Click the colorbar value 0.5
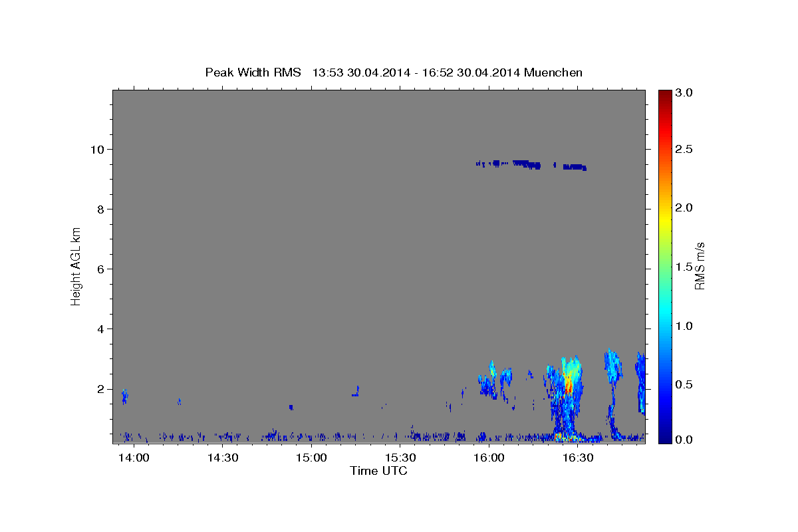The image size is (798, 532). pyautogui.click(x=684, y=384)
